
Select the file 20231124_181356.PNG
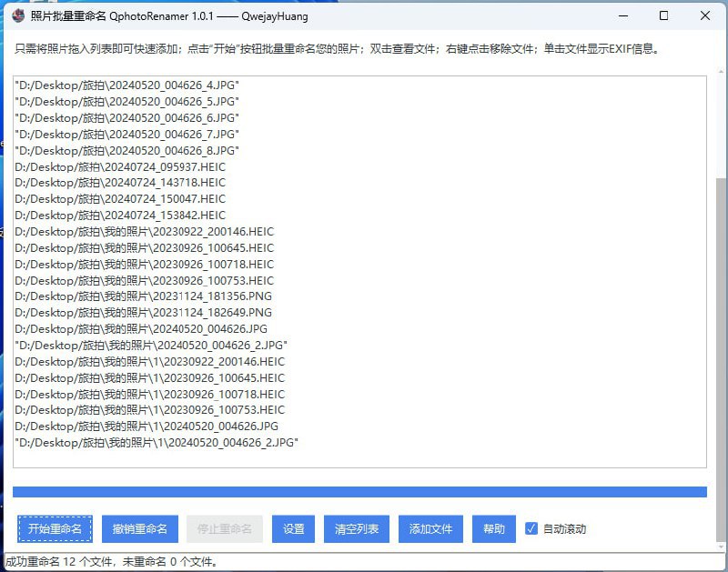[146, 297]
